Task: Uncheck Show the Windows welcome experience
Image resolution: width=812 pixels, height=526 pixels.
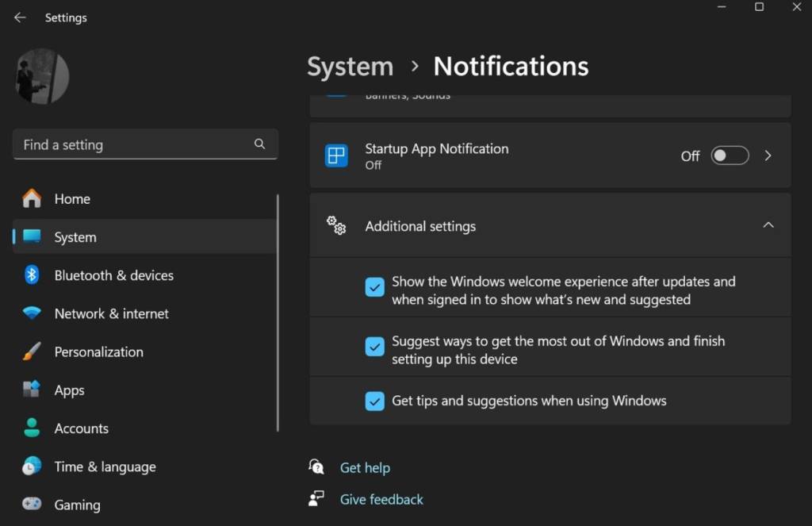Action: tap(375, 287)
